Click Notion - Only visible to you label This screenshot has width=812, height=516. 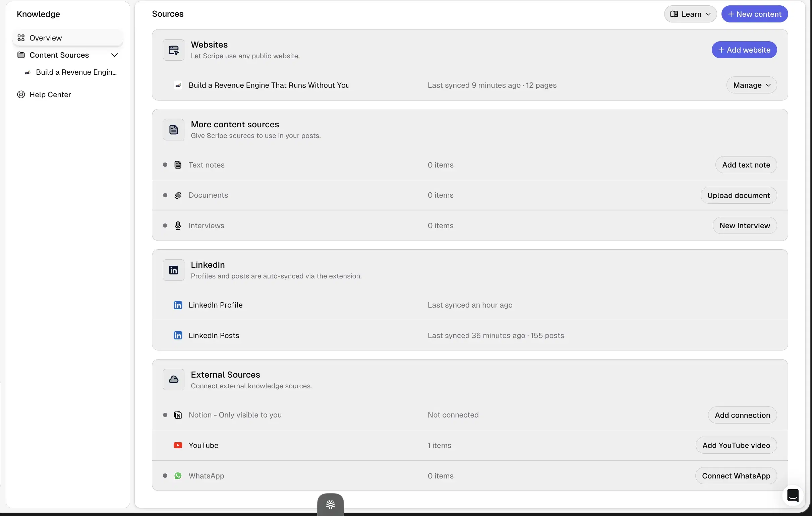pos(235,415)
